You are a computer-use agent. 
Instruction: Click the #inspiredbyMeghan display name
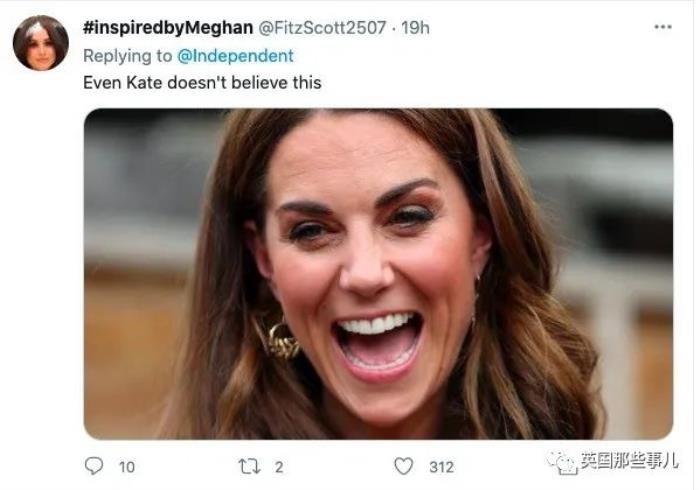pyautogui.click(x=167, y=28)
